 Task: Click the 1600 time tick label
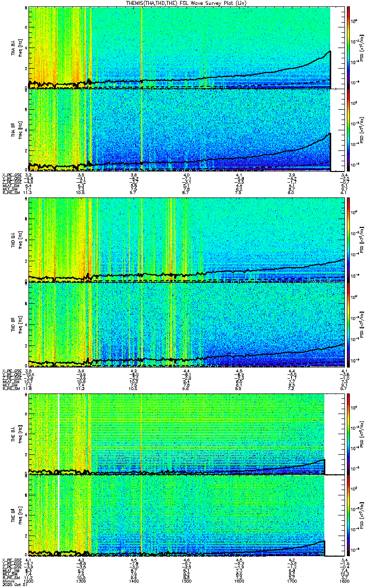(240, 581)
